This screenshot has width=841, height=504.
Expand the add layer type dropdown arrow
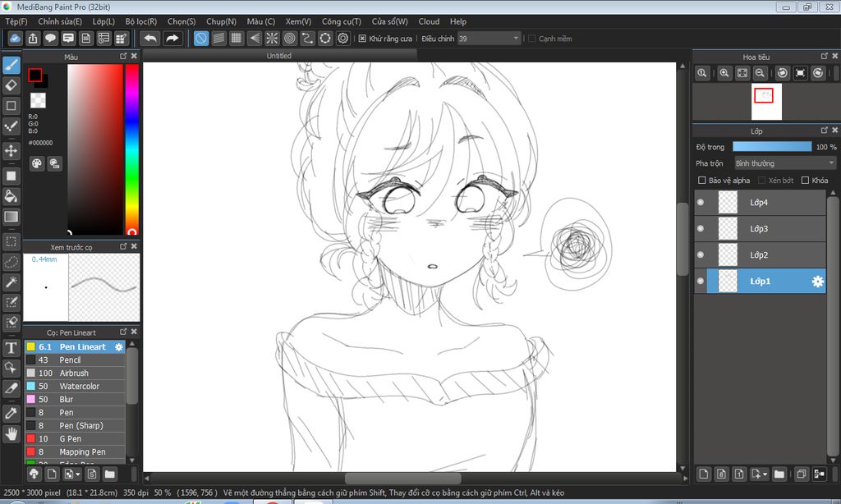click(x=765, y=474)
